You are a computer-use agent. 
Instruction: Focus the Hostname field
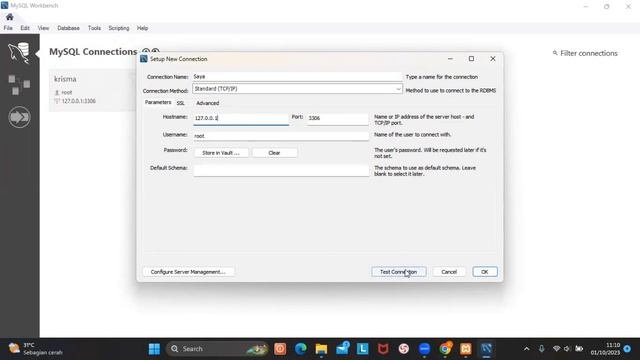pyautogui.click(x=241, y=118)
